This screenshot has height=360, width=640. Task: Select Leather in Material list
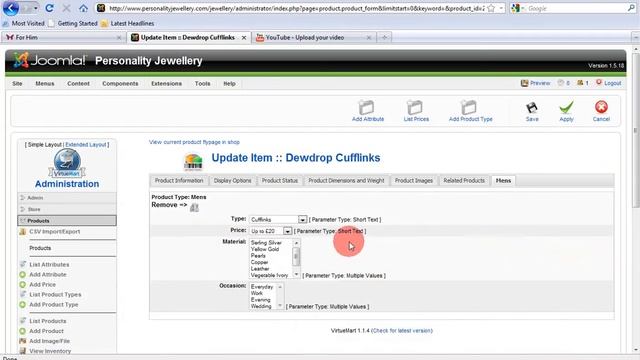point(260,269)
